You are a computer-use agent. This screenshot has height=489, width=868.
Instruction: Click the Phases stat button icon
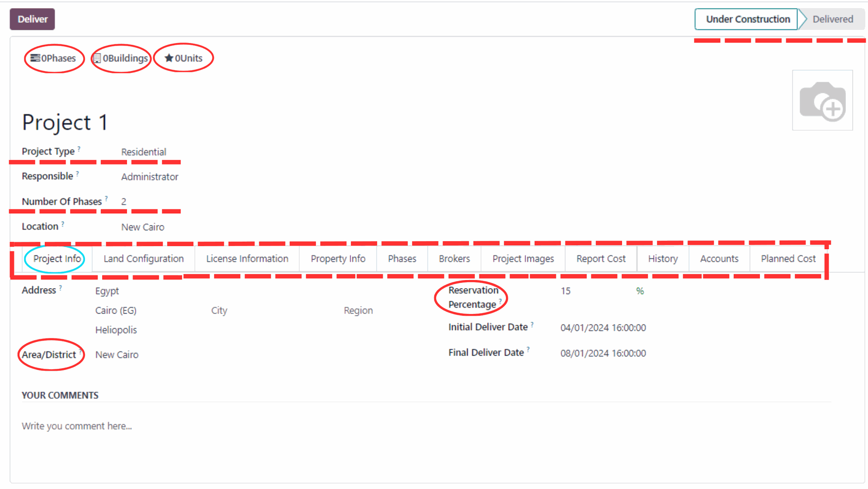[x=35, y=58]
